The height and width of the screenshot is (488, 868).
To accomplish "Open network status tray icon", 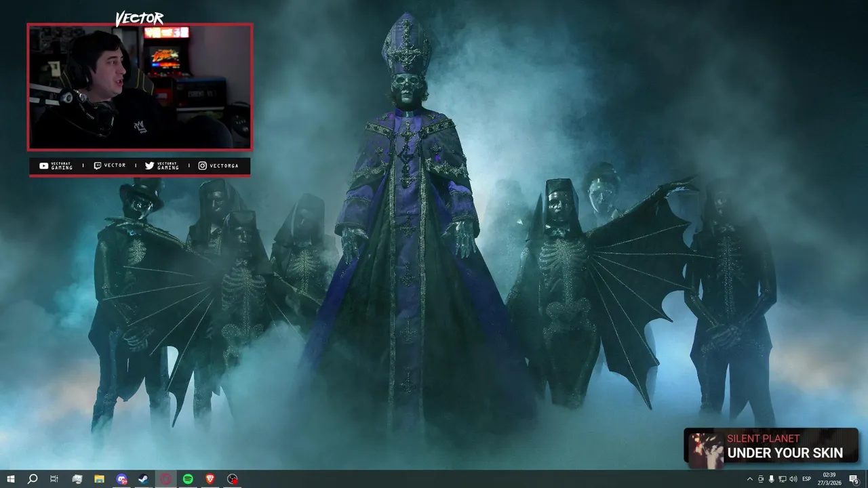I will click(782, 479).
